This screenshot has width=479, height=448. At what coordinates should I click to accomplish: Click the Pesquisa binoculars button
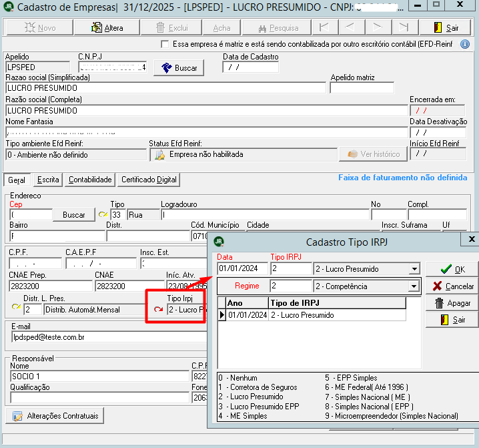pyautogui.click(x=277, y=28)
